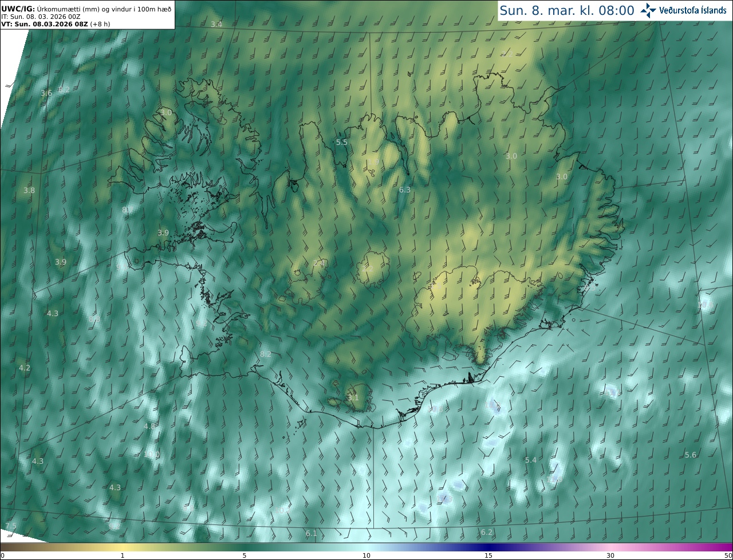This screenshot has height=560, width=733.
Task: Click the 'Sun. 8. mar. kl. 08:00' timestamp
Action: (567, 10)
